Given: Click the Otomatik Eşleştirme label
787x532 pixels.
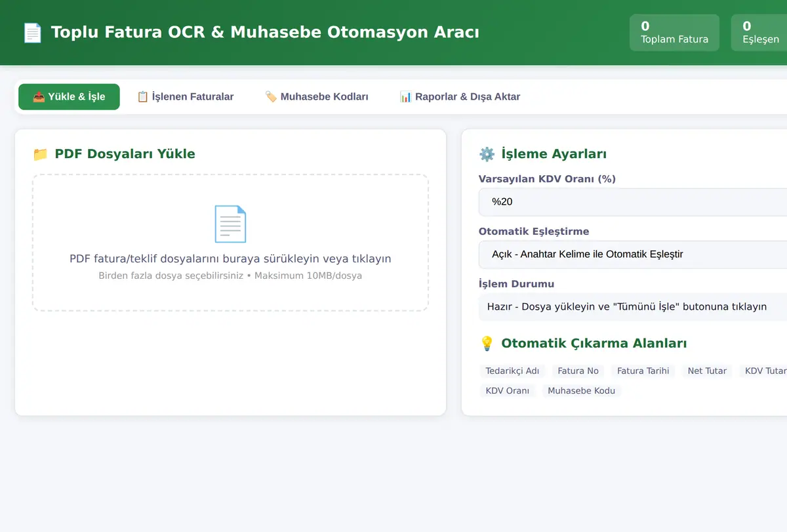Looking at the screenshot, I should coord(534,232).
